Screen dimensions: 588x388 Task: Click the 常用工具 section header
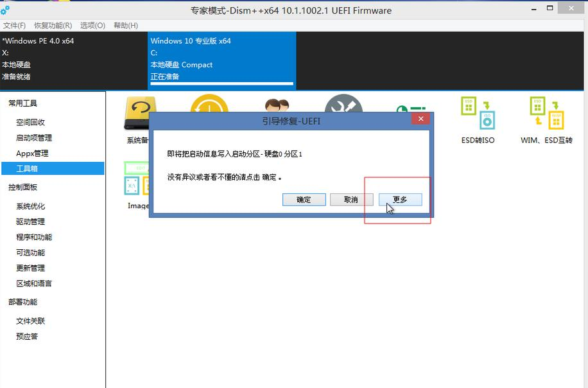point(23,103)
